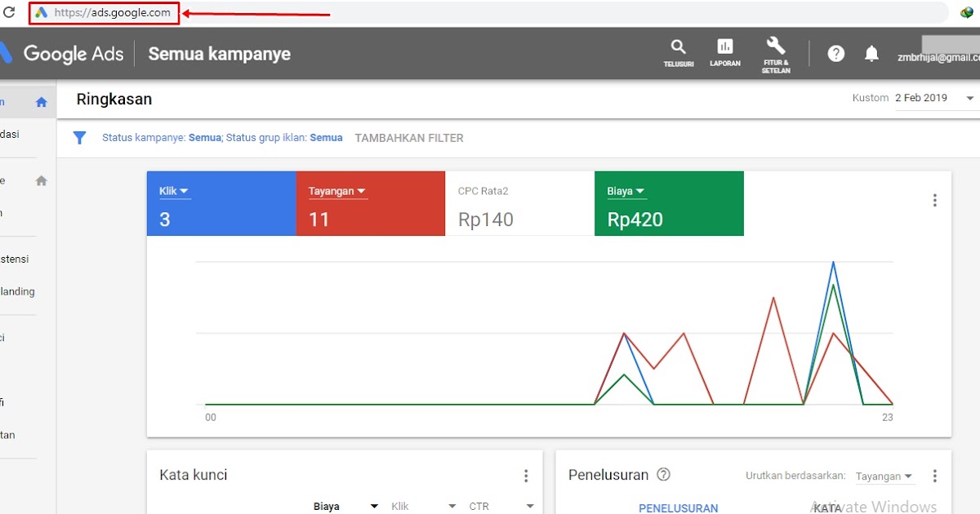Open the notifications bell

872,54
